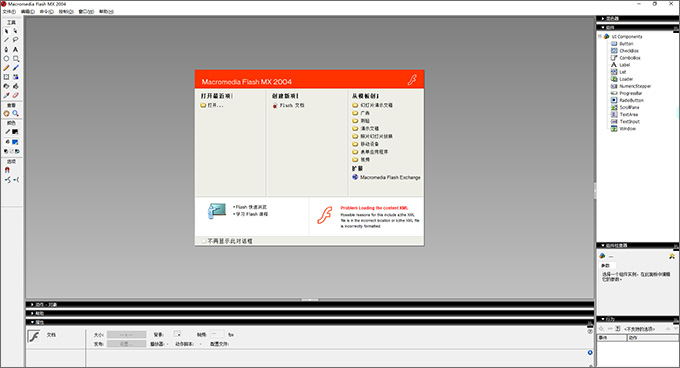
Task: Collapse the UI Components tree node
Action: [600, 36]
